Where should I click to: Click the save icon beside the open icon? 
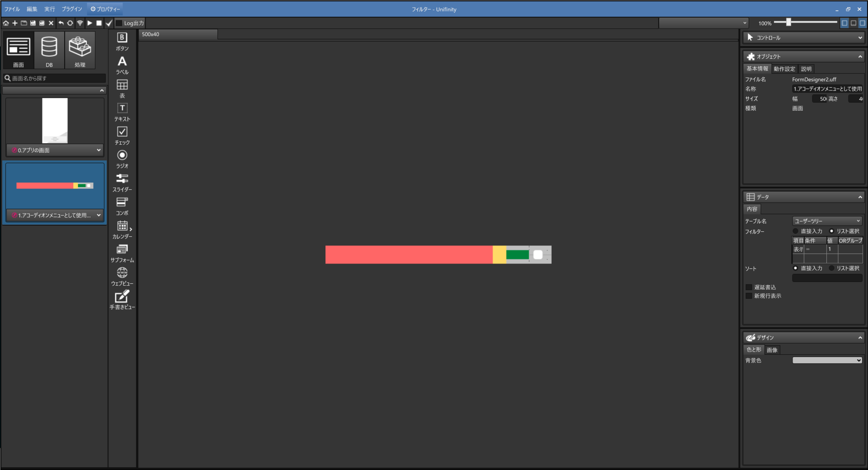33,23
